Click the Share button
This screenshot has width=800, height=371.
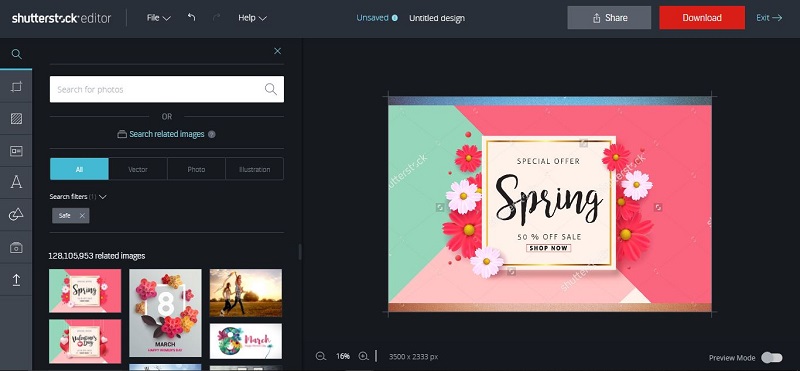[x=609, y=18]
